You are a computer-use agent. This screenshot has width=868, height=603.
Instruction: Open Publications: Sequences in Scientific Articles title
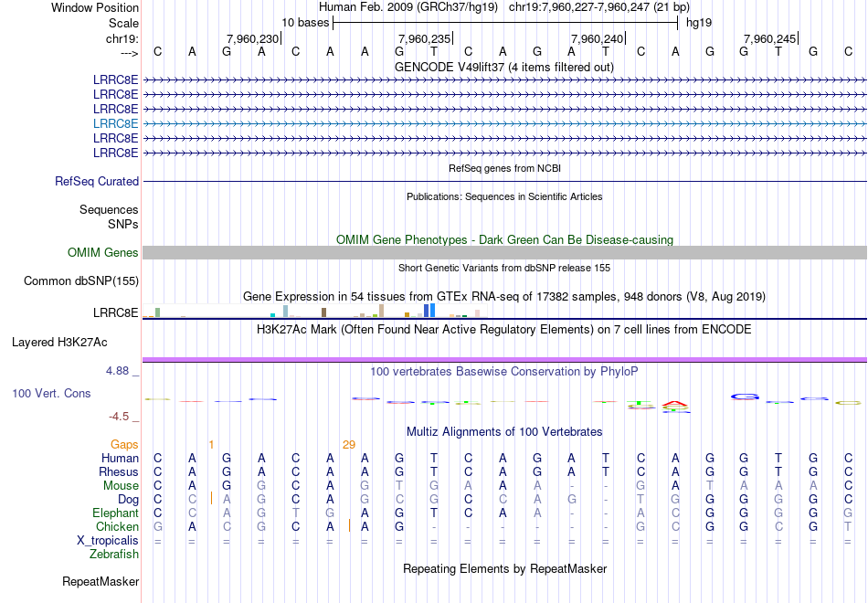(504, 196)
